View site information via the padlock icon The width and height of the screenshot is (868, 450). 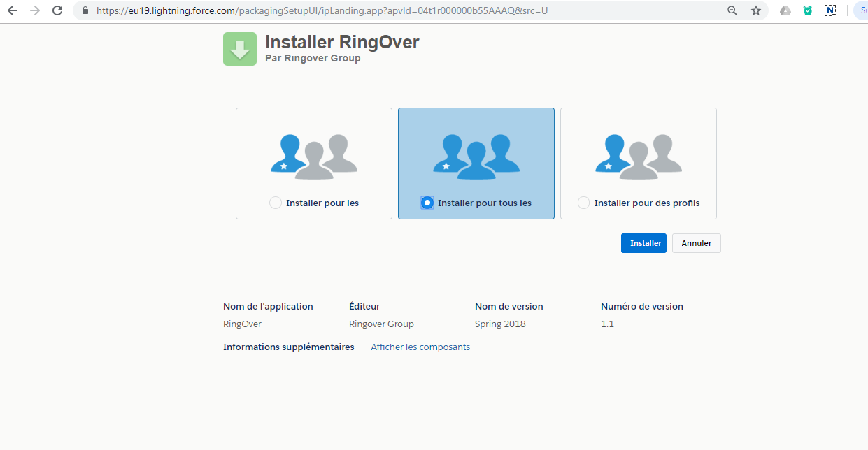coord(85,10)
